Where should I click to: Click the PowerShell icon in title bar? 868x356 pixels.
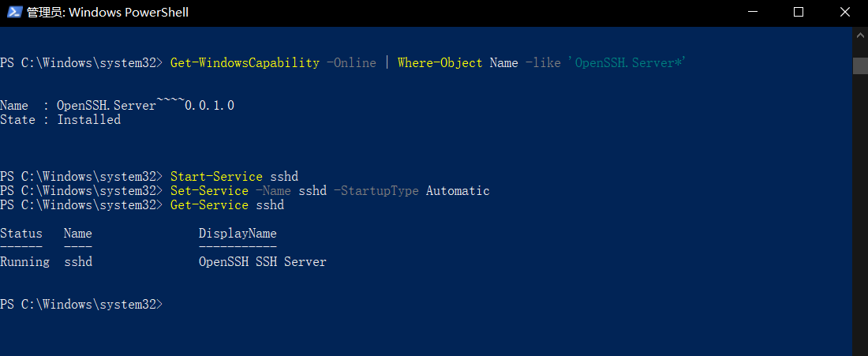pyautogui.click(x=14, y=12)
